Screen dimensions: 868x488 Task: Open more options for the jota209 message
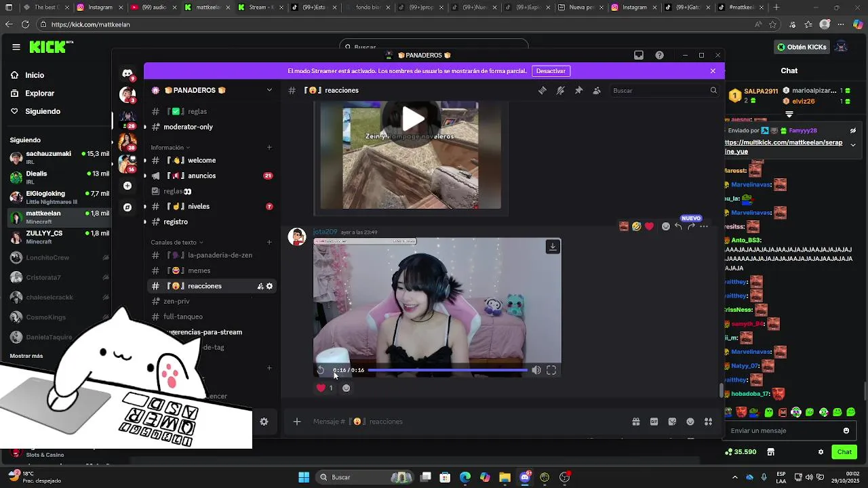click(x=704, y=226)
